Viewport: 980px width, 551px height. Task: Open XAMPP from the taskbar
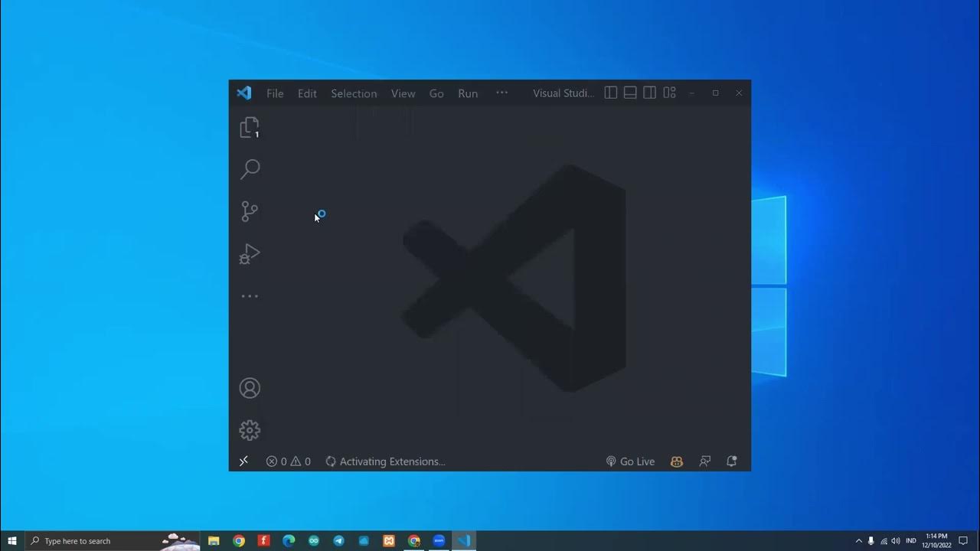point(389,541)
